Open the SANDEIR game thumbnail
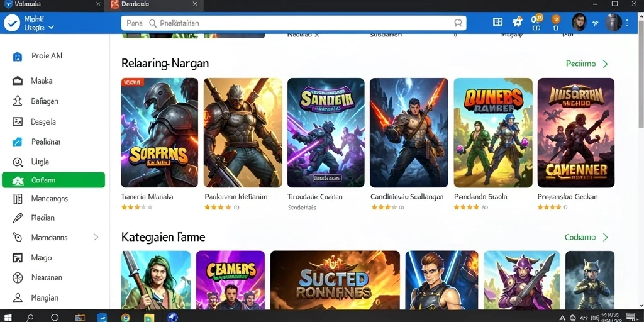Image resolution: width=644 pixels, height=322 pixels. point(326,133)
